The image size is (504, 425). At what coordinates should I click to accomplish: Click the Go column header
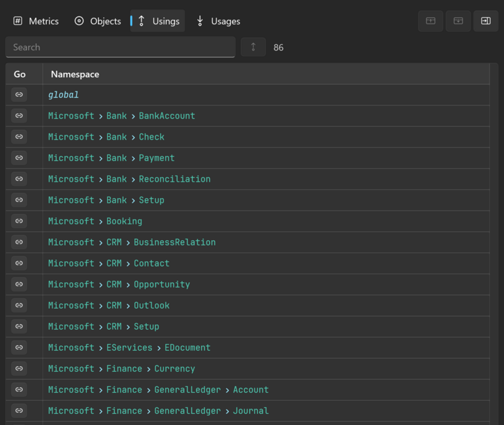[24, 74]
